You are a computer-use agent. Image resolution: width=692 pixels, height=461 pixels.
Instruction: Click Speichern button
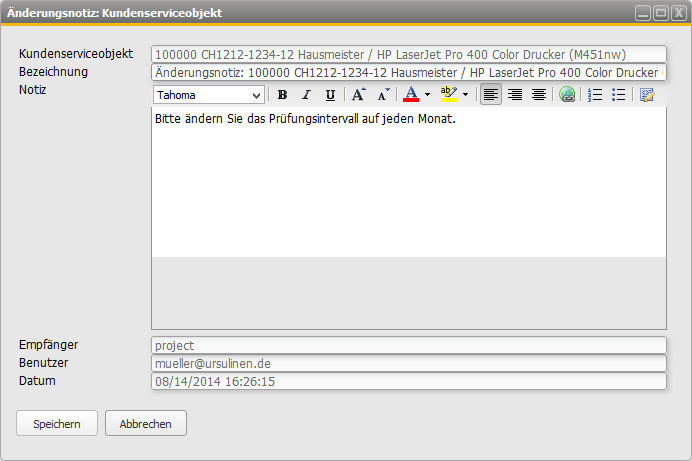[x=57, y=424]
